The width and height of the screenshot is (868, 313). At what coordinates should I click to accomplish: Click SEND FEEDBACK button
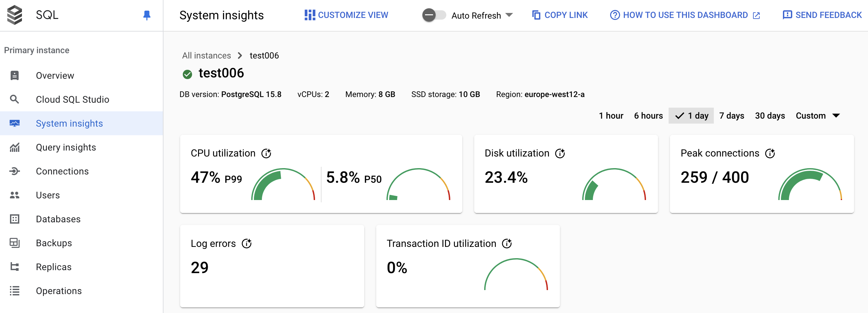[x=822, y=15]
